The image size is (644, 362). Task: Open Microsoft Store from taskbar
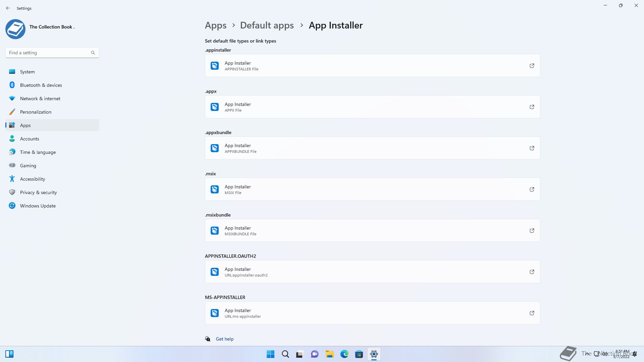[359, 354]
